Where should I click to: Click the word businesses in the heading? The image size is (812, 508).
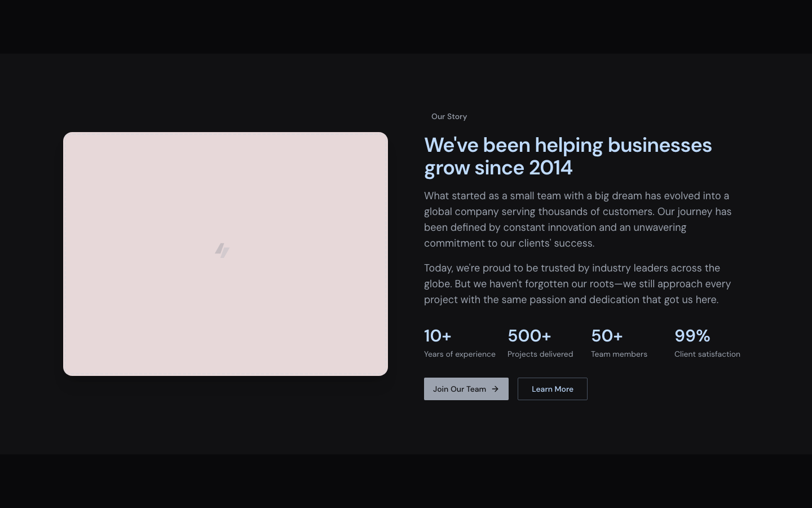(x=659, y=145)
